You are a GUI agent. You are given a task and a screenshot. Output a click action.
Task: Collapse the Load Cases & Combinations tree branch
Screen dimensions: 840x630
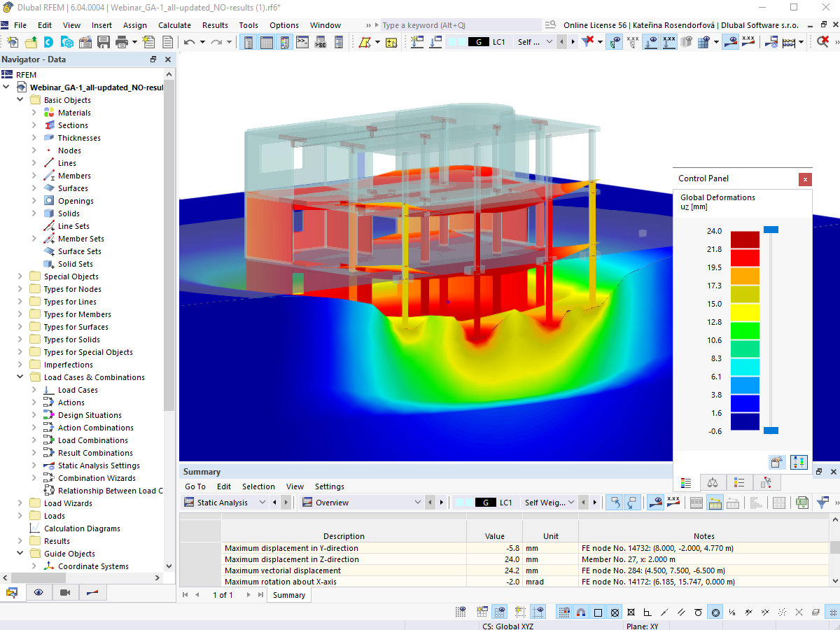(20, 377)
